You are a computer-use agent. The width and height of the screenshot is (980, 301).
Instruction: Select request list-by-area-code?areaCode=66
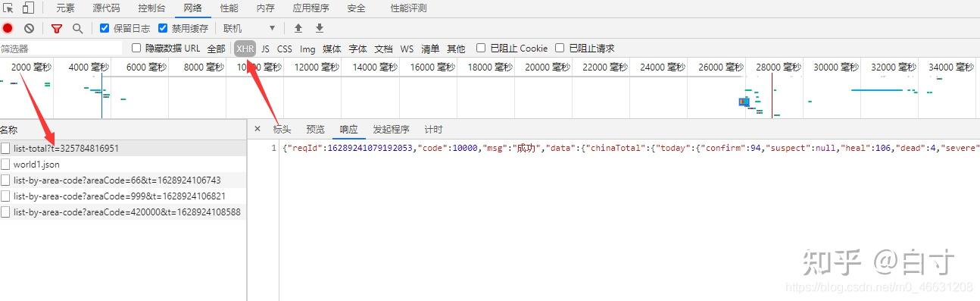pyautogui.click(x=123, y=180)
